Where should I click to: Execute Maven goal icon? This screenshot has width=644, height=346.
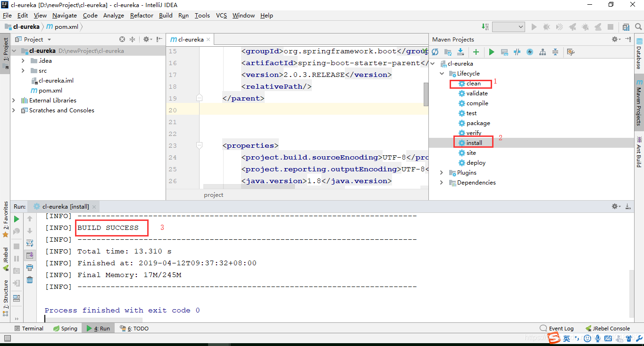pos(504,52)
